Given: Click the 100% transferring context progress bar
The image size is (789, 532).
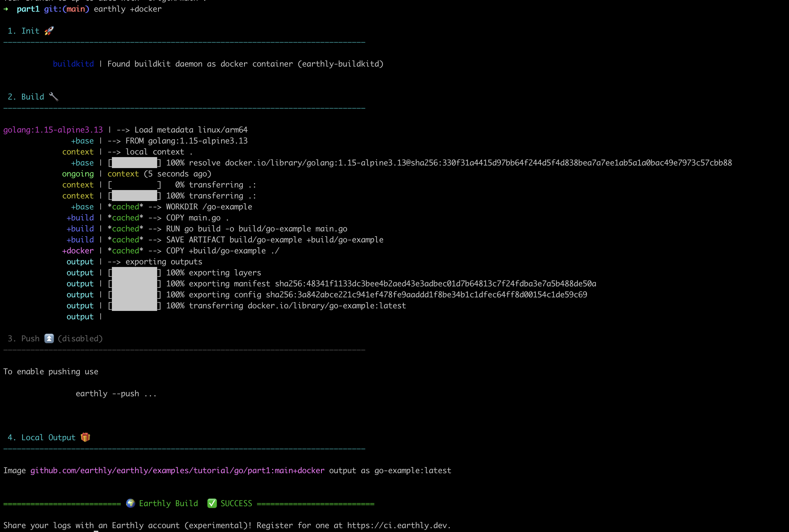Looking at the screenshot, I should coord(135,196).
